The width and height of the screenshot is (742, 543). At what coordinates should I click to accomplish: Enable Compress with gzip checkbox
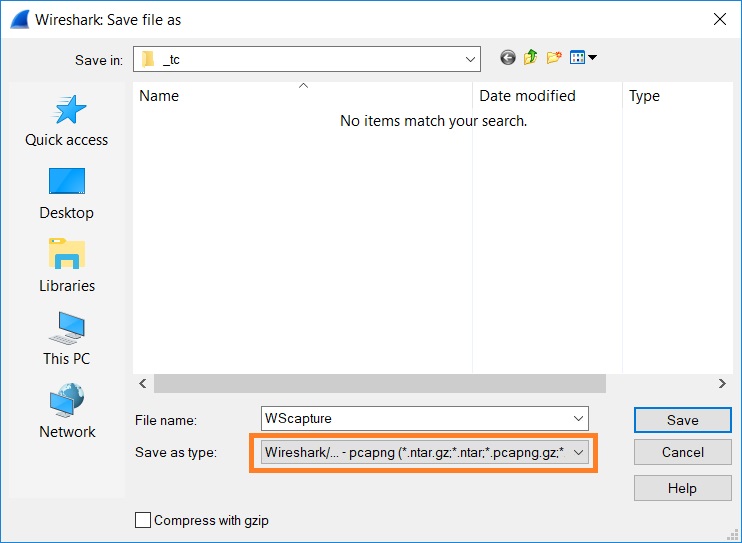pyautogui.click(x=143, y=520)
